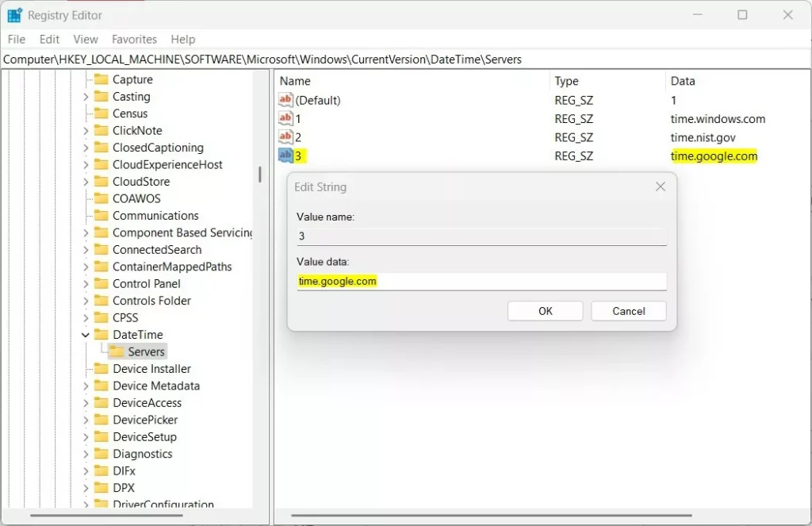Expand the DeviceSetup tree node

pos(86,437)
